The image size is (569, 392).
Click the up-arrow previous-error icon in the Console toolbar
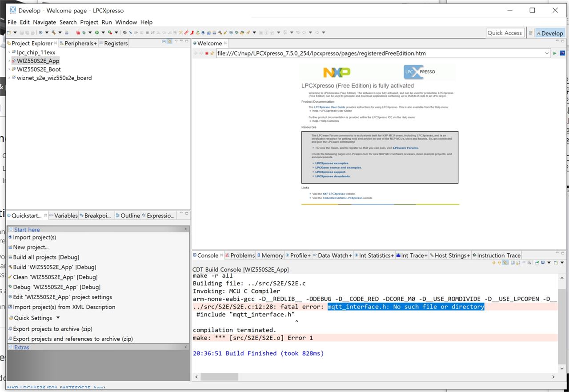[x=499, y=263]
